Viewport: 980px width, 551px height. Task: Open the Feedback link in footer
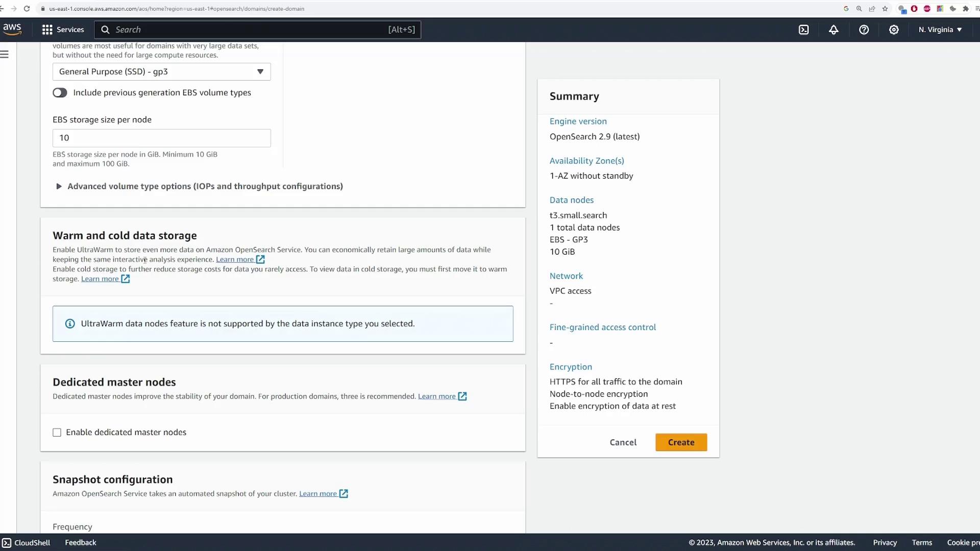pyautogui.click(x=80, y=542)
